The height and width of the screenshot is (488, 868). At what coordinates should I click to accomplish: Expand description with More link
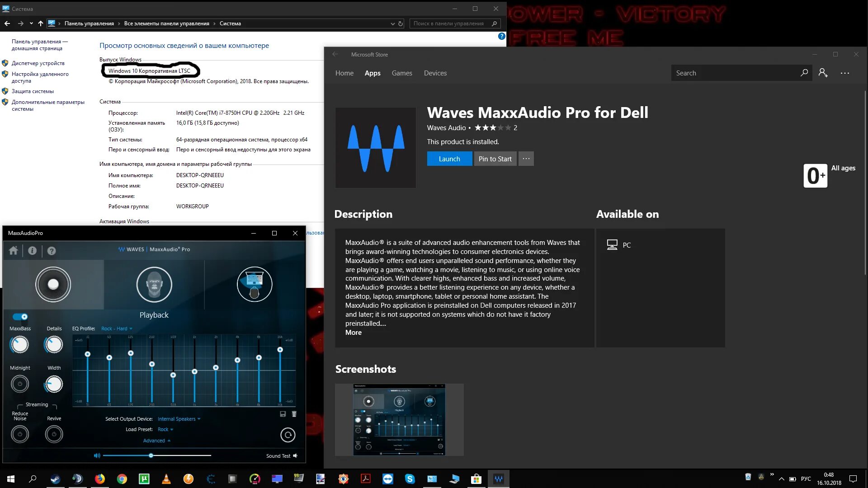(354, 332)
